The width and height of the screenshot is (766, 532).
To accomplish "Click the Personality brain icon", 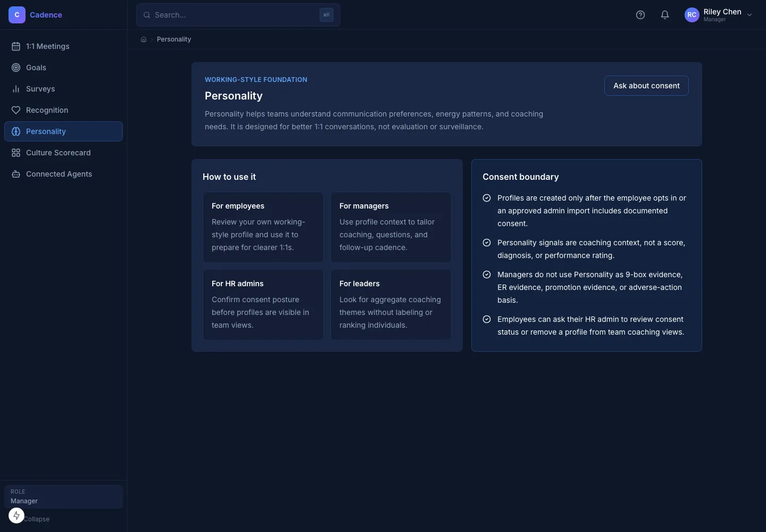I will click(x=16, y=131).
